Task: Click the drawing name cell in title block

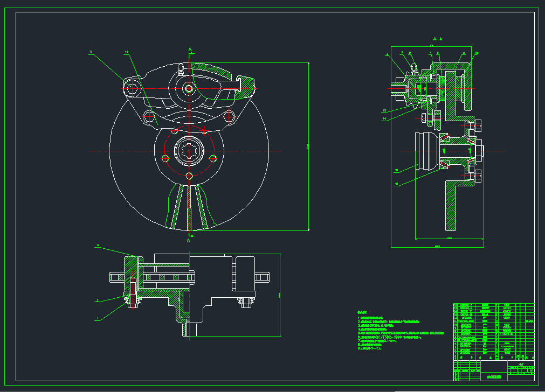Action: coord(494,377)
